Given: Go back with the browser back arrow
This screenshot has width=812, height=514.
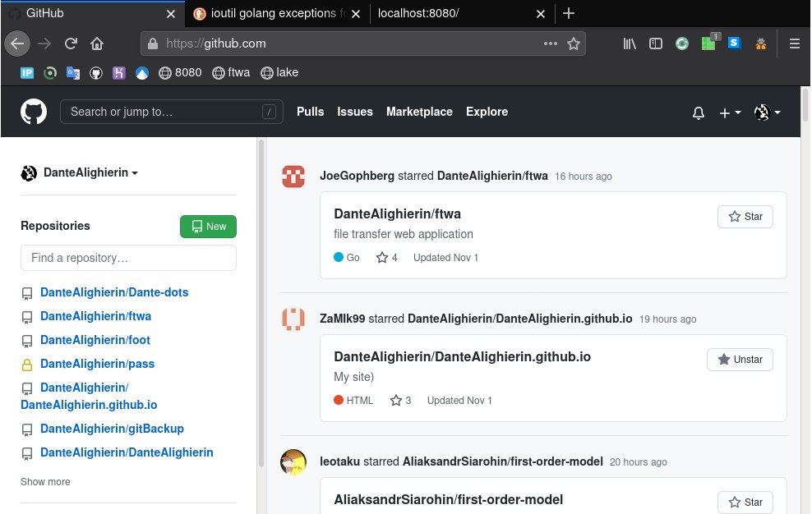Looking at the screenshot, I should 17,44.
